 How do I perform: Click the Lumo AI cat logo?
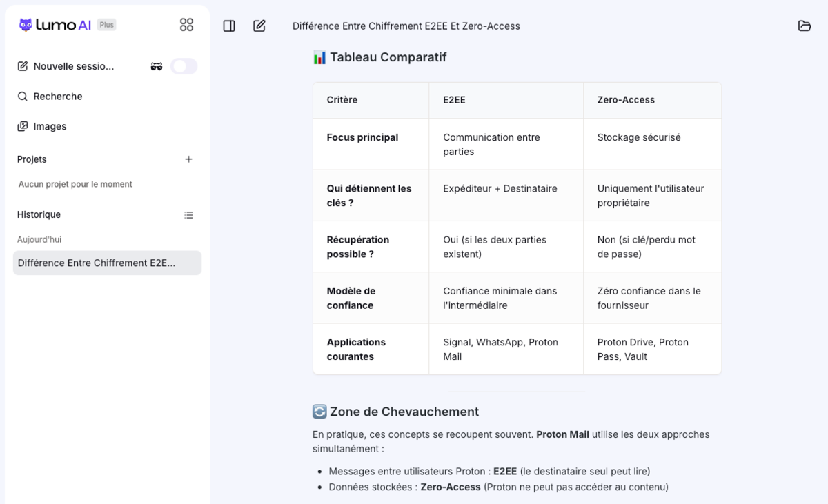coord(26,25)
